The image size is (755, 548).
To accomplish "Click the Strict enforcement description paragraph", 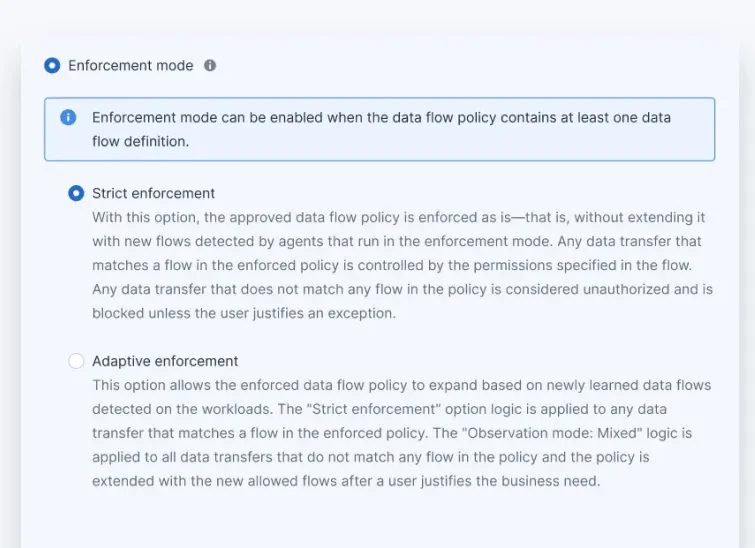I will (x=403, y=265).
